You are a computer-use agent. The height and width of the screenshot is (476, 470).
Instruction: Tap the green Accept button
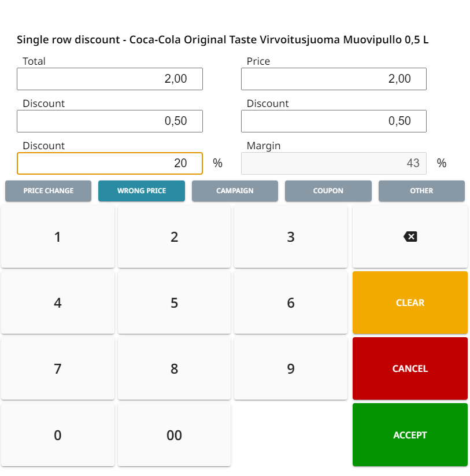point(410,435)
